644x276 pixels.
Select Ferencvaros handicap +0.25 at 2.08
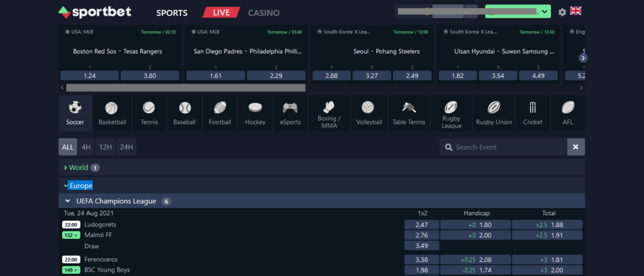click(475, 260)
